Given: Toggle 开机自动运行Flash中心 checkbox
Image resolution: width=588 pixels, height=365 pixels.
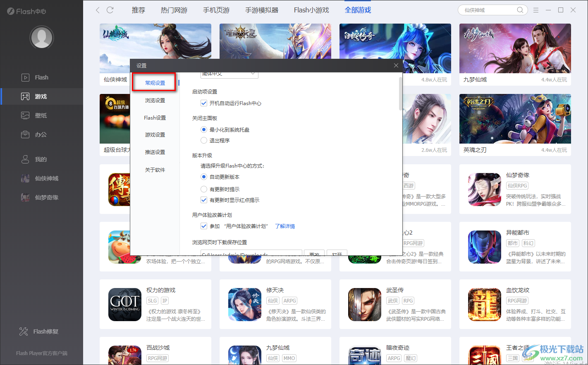Looking at the screenshot, I should [x=204, y=103].
